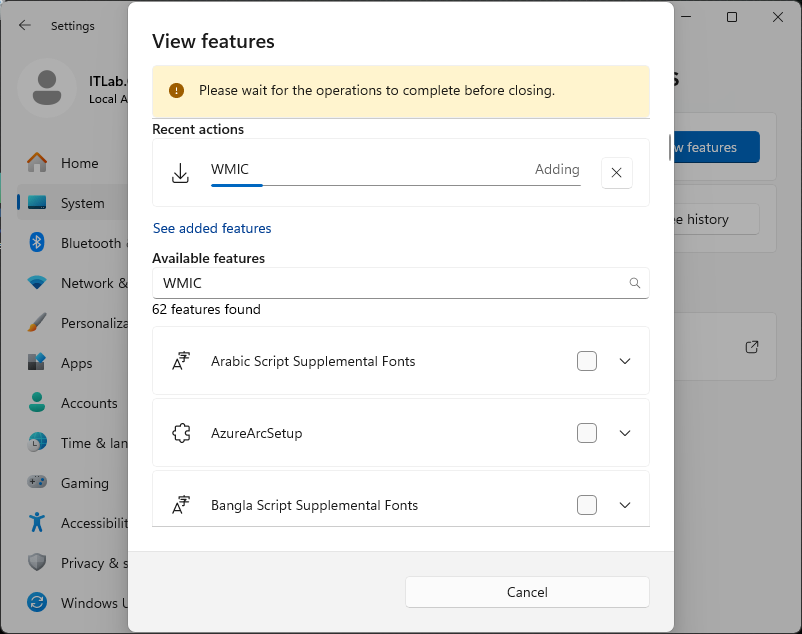Screen dimensions: 802x634
Task: Open Gaming in the Settings sidebar
Action: pyautogui.click(x=84, y=483)
